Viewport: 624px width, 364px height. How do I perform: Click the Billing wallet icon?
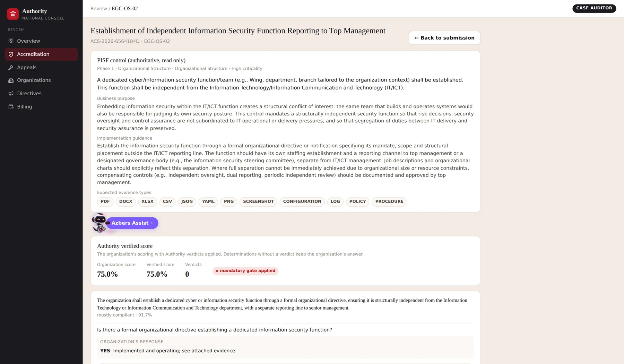pos(11,107)
